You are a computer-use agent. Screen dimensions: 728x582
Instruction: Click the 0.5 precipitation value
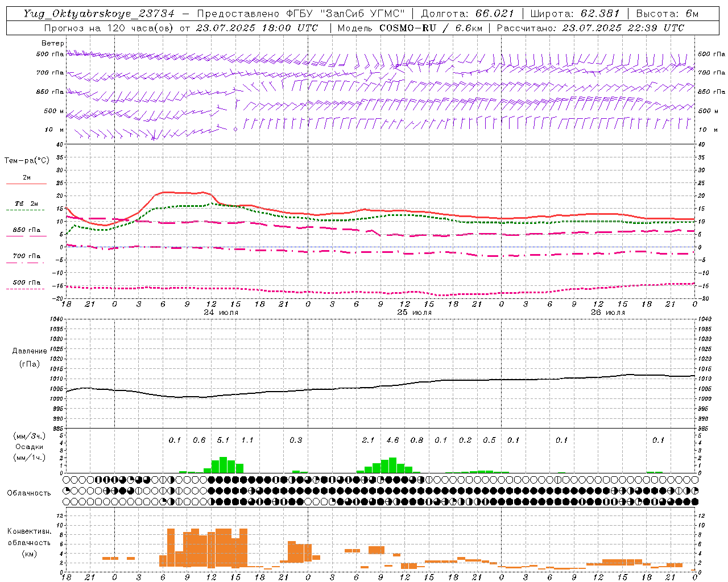(489, 440)
